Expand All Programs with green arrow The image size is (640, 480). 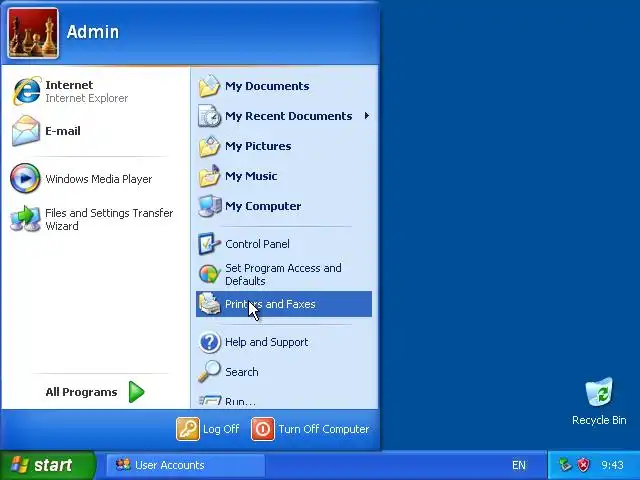[x=136, y=392]
